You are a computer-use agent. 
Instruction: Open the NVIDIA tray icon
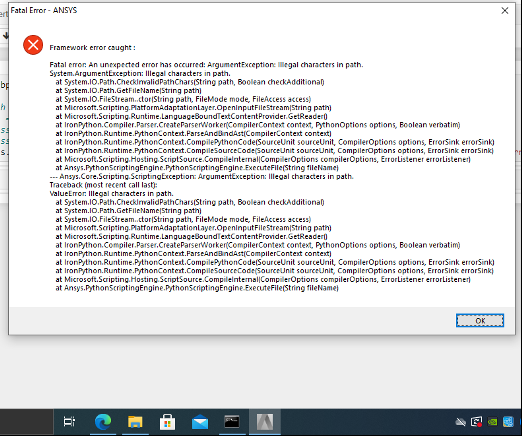click(492, 422)
